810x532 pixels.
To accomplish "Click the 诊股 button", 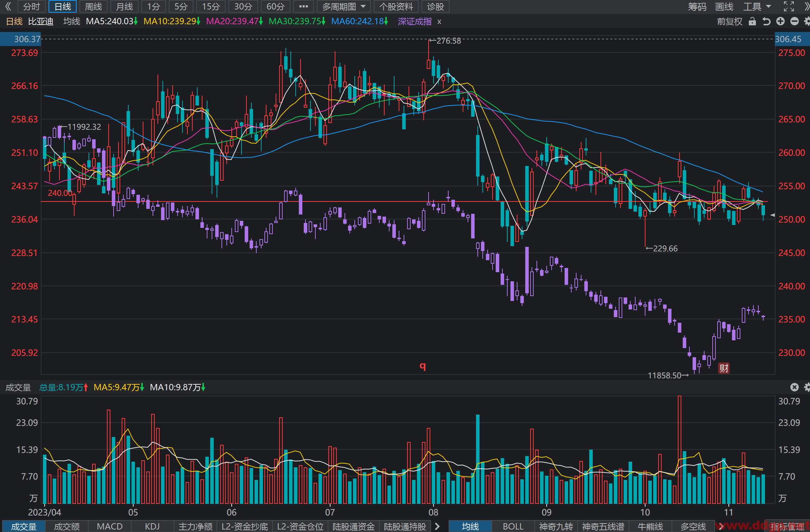I will (x=435, y=6).
